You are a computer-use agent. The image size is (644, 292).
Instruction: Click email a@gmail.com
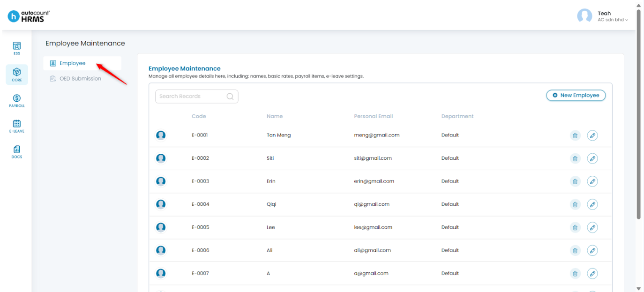pos(371,273)
